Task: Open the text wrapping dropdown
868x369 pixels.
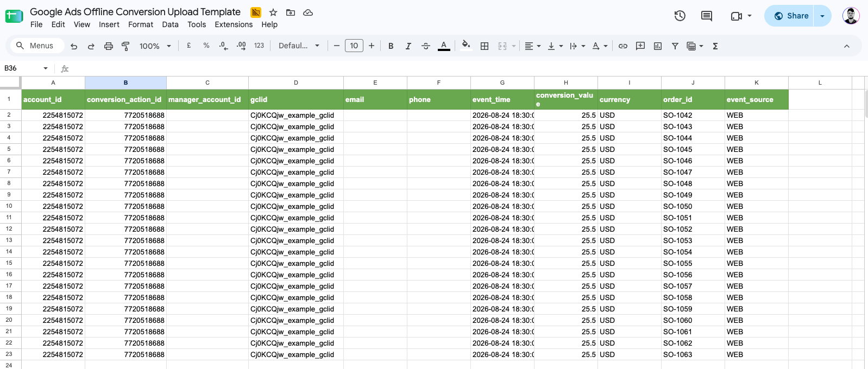Action: [577, 46]
